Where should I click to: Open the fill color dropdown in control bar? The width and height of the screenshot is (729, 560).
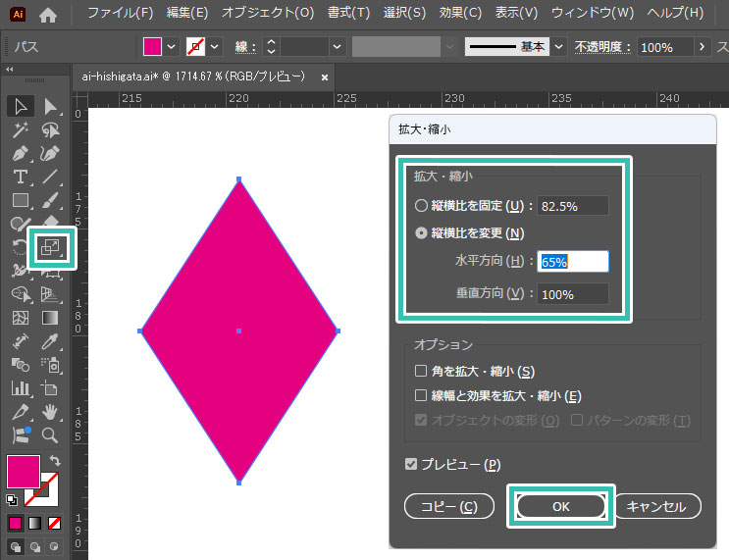pyautogui.click(x=173, y=47)
